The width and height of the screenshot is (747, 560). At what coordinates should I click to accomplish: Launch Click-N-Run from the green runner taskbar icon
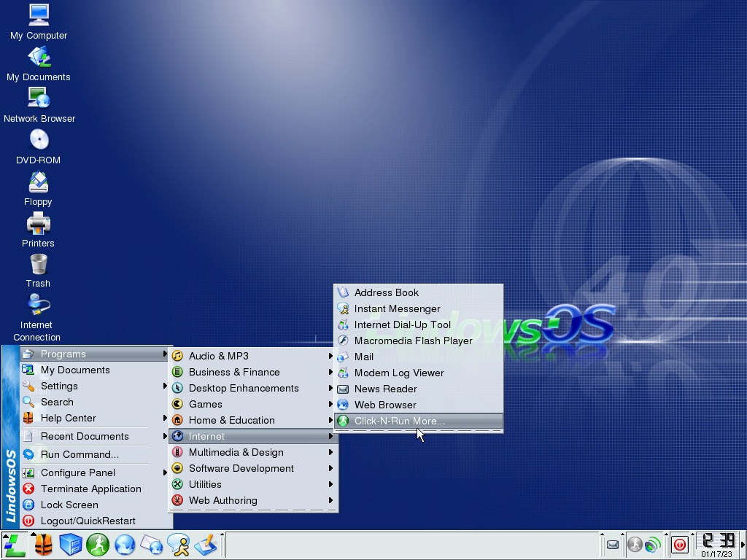[98, 545]
